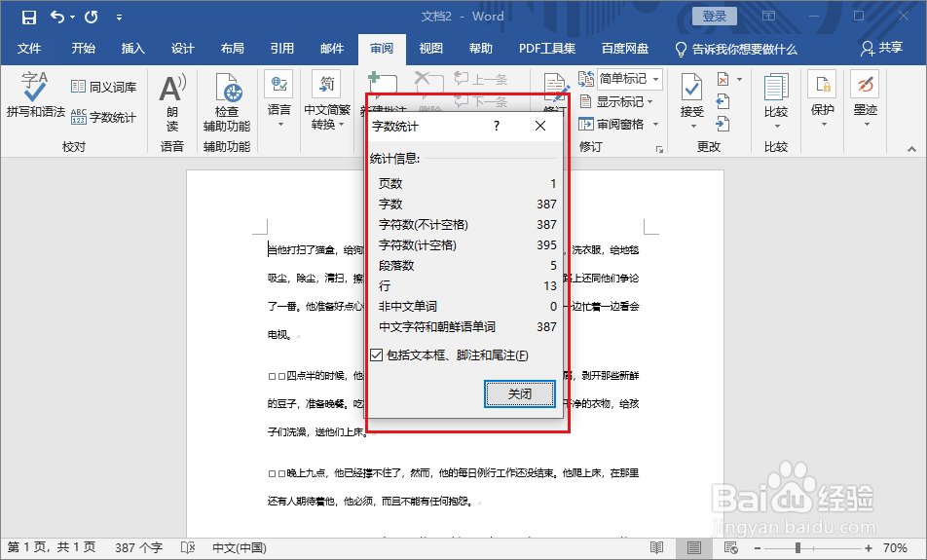This screenshot has height=560, width=927.
Task: Open the Spelling and Grammar check
Action: click(35, 94)
